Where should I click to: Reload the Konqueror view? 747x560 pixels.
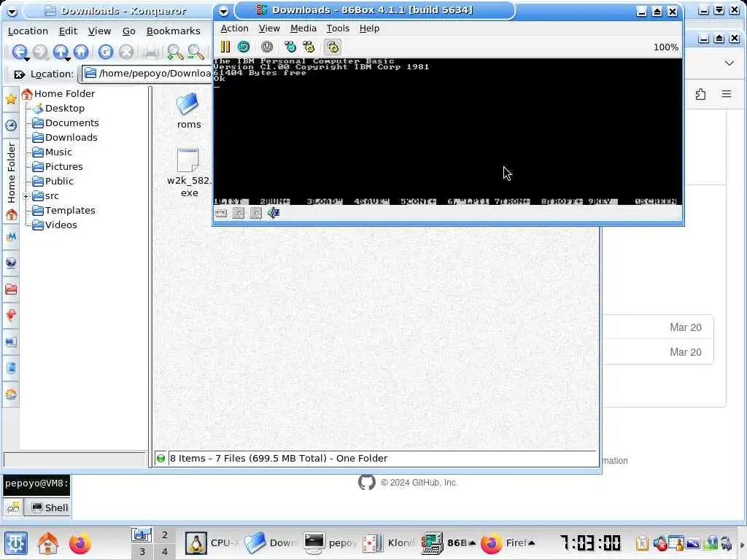tap(106, 52)
